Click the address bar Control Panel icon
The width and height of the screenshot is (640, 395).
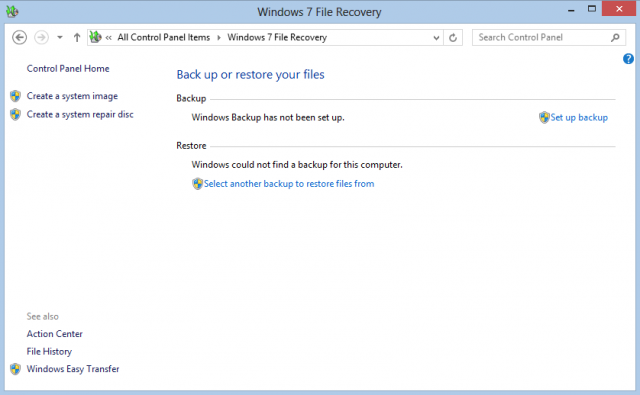click(95, 37)
